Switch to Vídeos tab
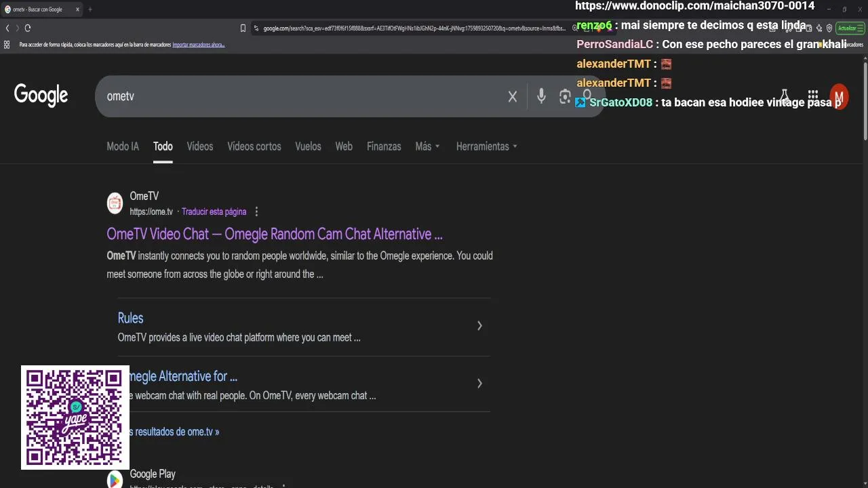 click(x=200, y=146)
